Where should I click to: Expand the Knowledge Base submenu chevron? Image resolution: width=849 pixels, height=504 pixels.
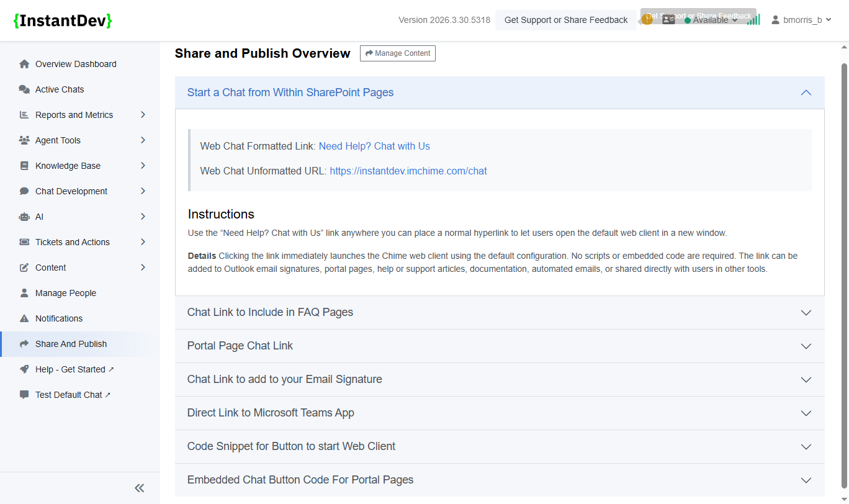coord(143,166)
